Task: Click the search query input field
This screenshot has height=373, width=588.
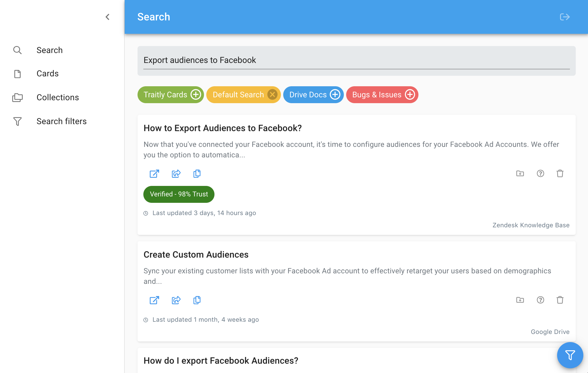Action: [356, 60]
